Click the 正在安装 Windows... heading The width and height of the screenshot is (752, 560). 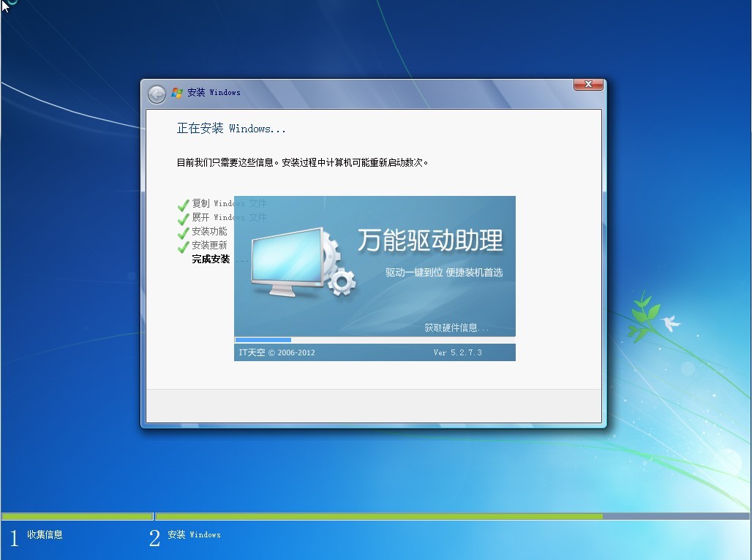click(231, 129)
